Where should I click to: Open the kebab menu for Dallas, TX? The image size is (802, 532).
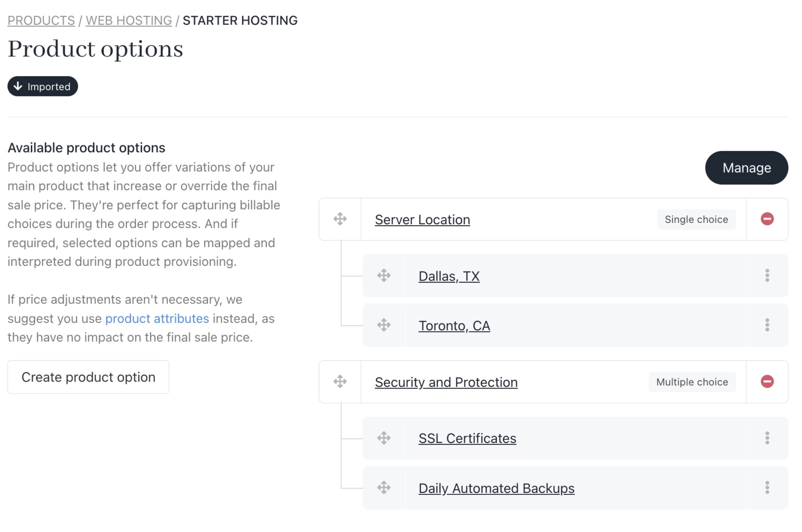click(767, 275)
